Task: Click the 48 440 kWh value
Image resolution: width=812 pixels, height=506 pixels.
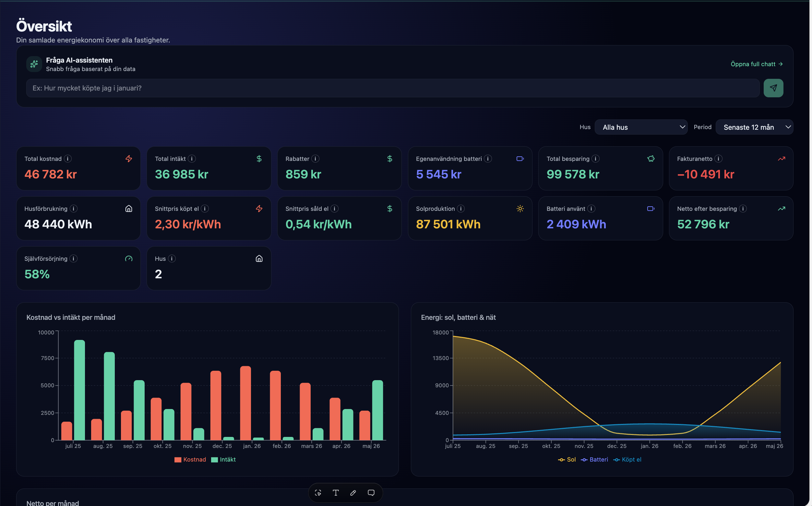Action: pos(58,224)
